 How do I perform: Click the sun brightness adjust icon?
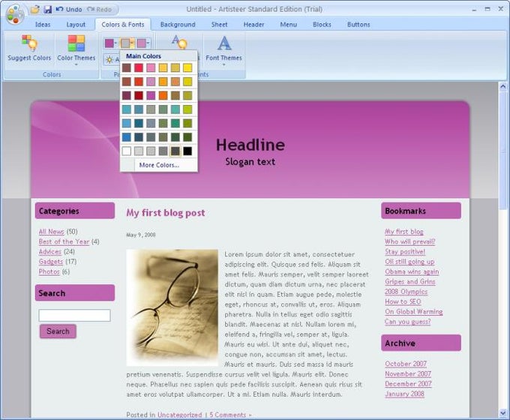[x=109, y=59]
